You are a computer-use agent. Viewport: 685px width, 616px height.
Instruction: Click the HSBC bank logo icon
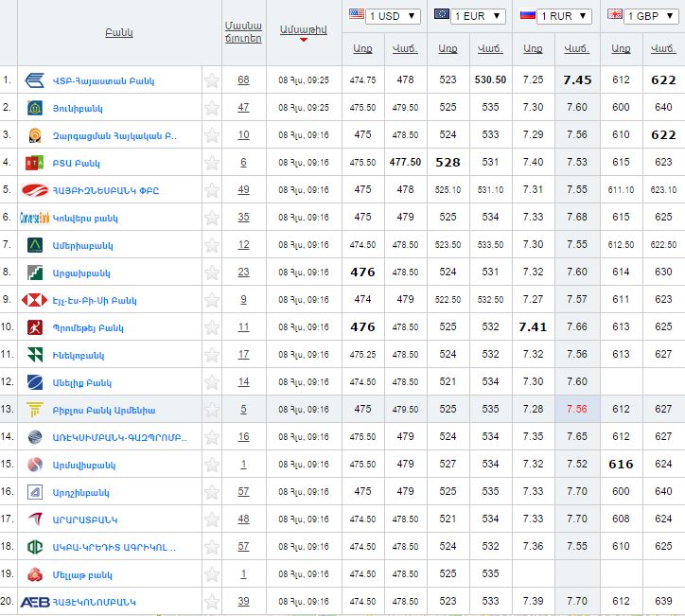click(34, 300)
